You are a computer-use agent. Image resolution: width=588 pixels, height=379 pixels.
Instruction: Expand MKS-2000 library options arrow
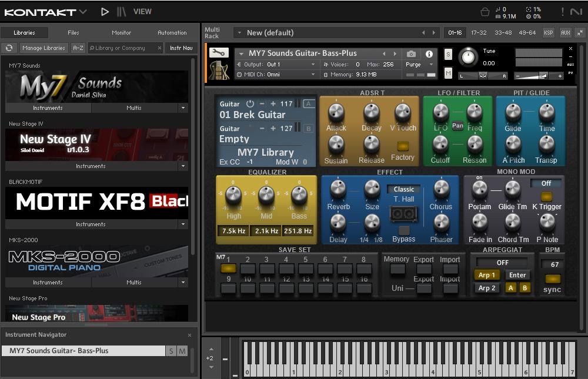(x=183, y=282)
